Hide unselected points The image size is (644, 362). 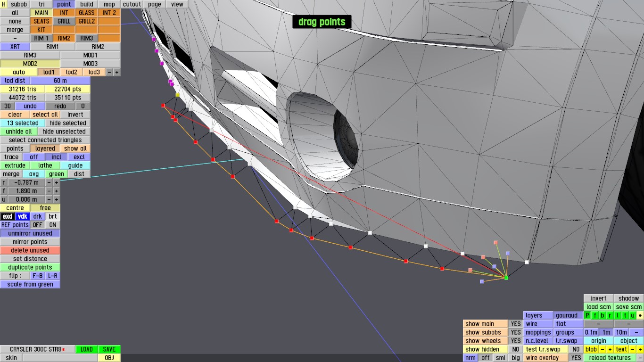click(64, 132)
